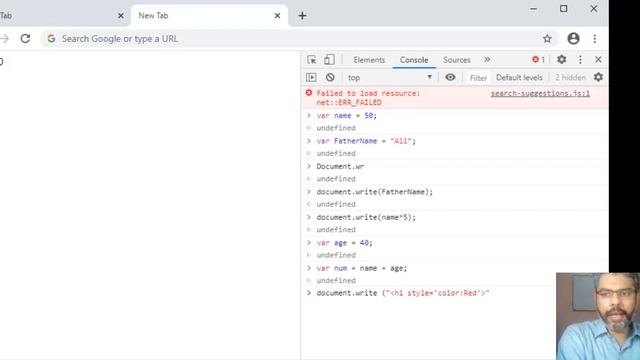The image size is (640, 360).
Task: Bookmark this page with star icon
Action: pyautogui.click(x=547, y=39)
